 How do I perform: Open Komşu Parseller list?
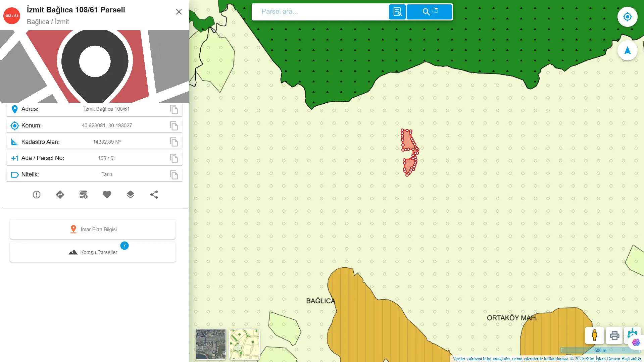coord(93,252)
